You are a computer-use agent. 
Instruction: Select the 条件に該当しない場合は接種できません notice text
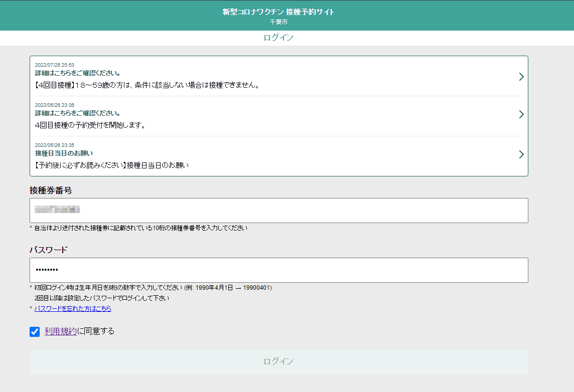coord(148,85)
